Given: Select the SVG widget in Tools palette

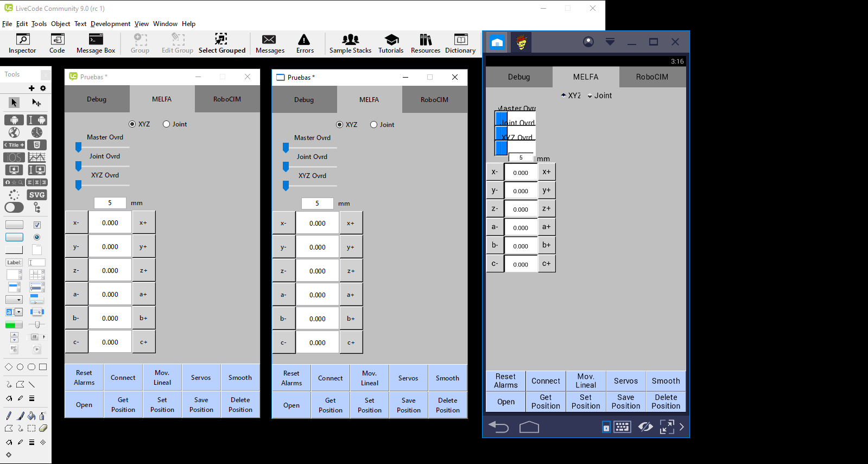Looking at the screenshot, I should (37, 195).
